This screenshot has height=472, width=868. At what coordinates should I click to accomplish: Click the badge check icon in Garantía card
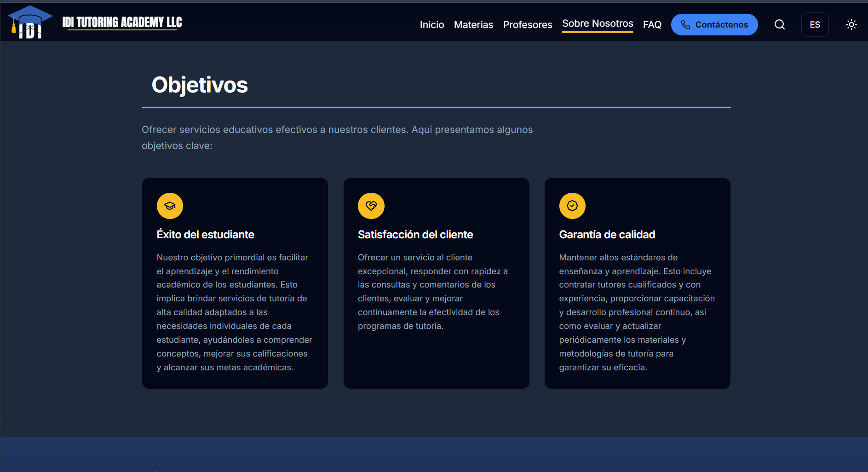[x=572, y=206]
